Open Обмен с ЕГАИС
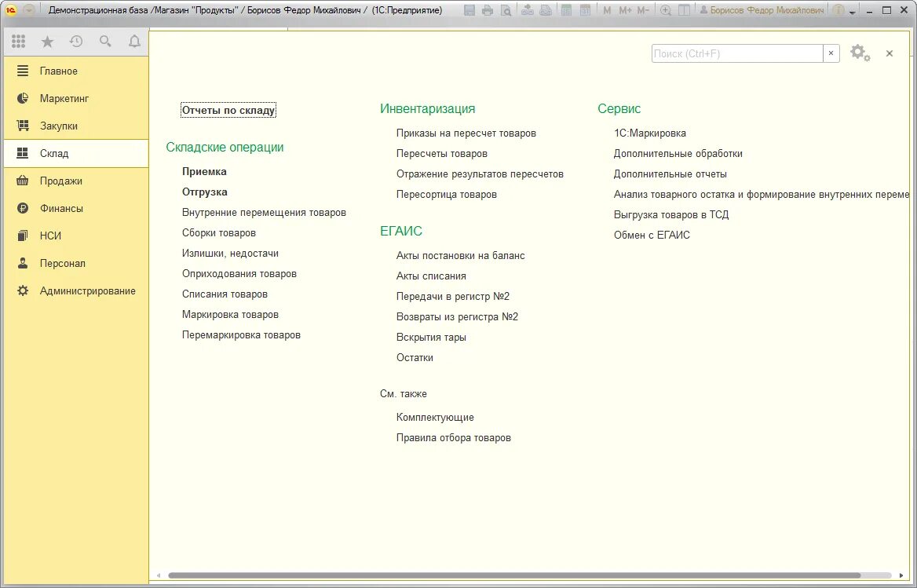 point(652,235)
